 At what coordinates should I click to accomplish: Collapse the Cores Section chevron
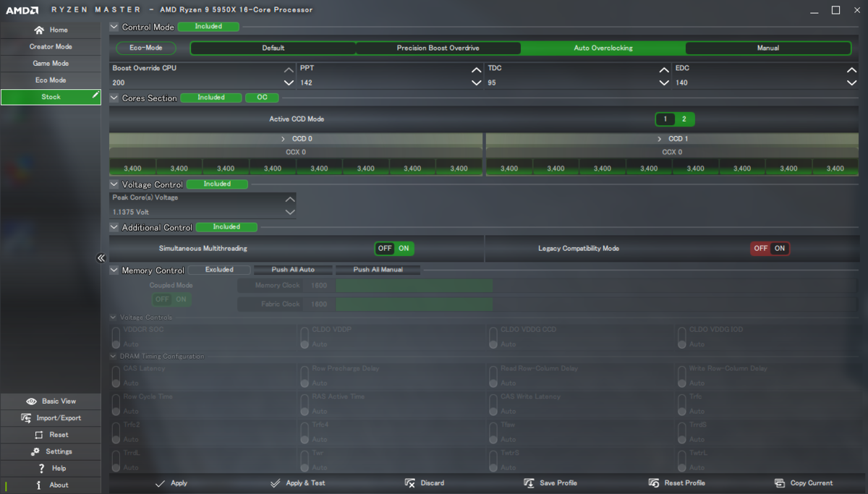(x=114, y=98)
